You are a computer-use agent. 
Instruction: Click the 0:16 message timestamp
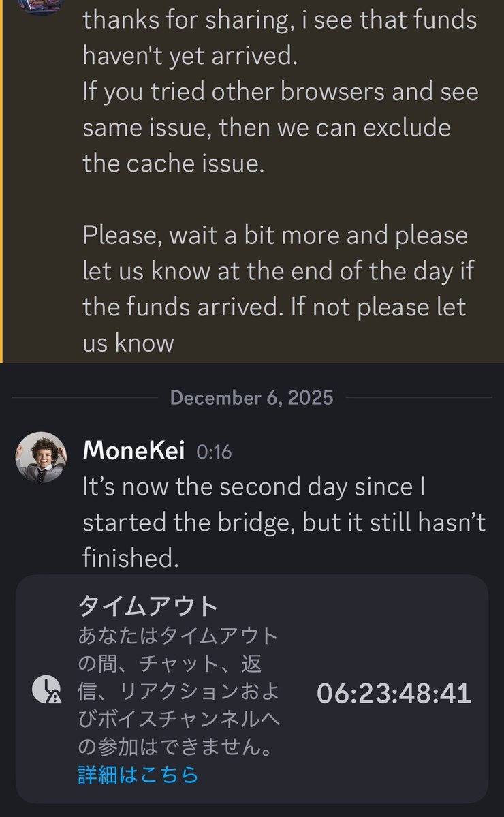214,451
